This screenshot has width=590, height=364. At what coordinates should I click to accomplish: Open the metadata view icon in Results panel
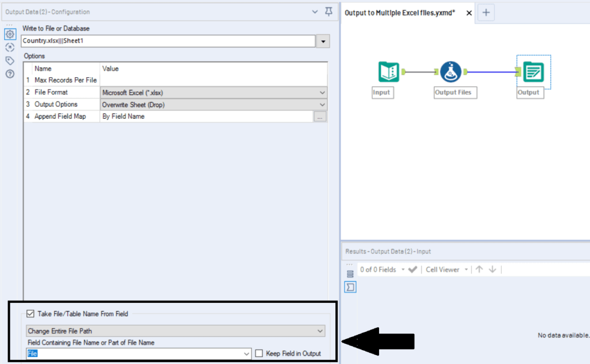pos(350,287)
